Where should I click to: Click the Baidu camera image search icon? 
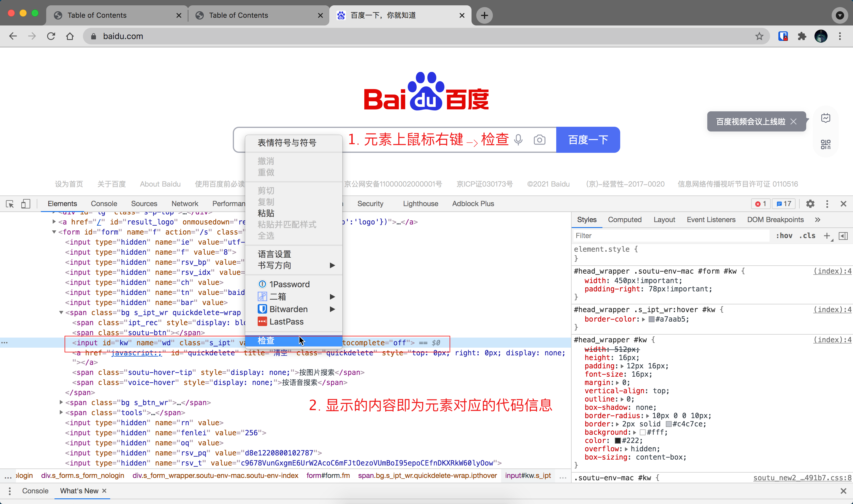pyautogui.click(x=539, y=140)
